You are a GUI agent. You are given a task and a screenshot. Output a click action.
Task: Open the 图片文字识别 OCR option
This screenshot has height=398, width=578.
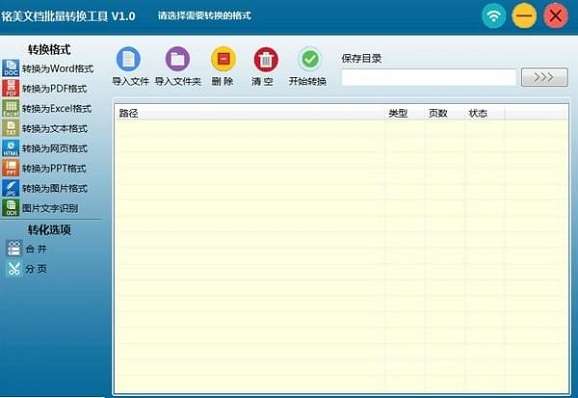[41, 208]
